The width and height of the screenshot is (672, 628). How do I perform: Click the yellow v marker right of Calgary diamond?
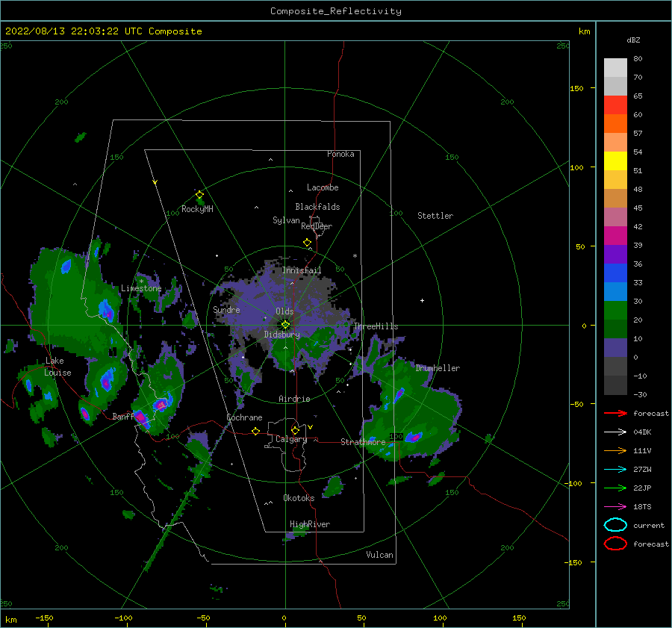click(x=311, y=427)
